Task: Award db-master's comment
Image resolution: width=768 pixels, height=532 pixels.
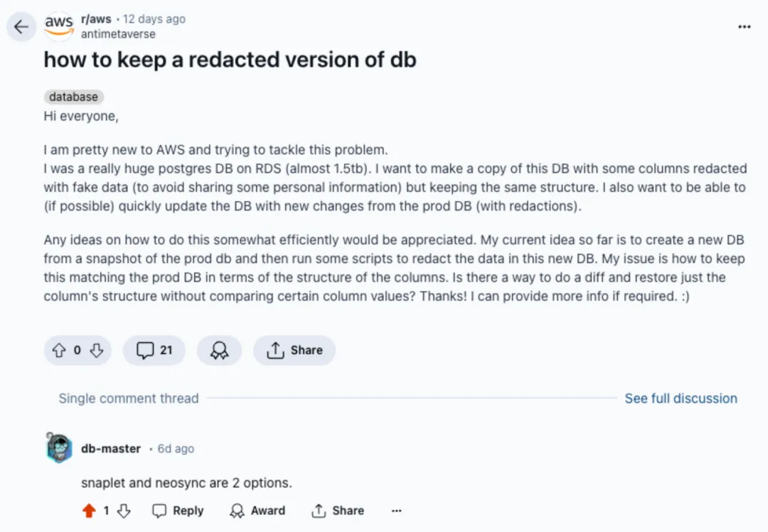Action: point(257,511)
